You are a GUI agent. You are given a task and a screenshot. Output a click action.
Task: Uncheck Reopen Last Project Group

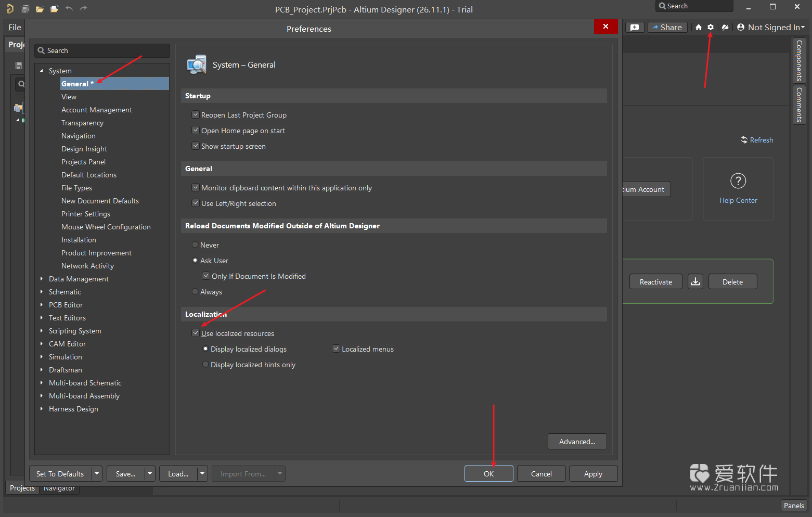[196, 114]
